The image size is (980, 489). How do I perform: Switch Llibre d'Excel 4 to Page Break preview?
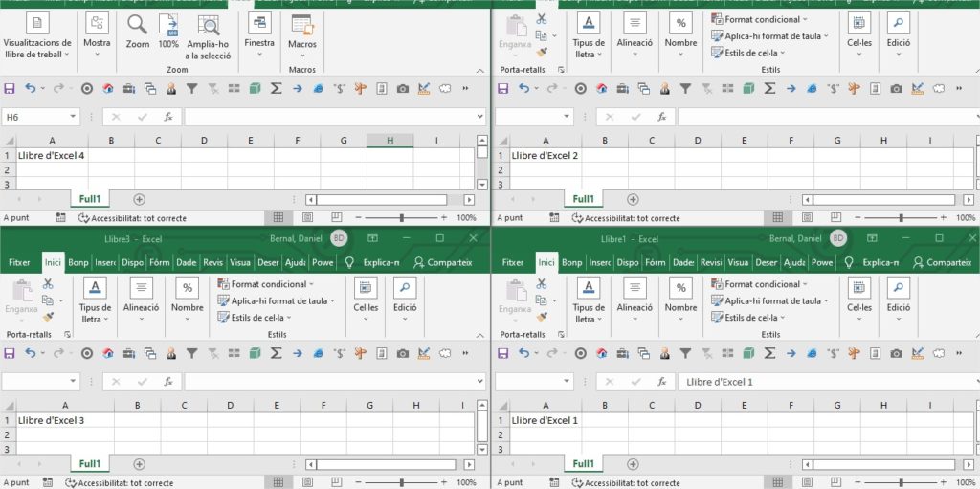[x=336, y=217]
